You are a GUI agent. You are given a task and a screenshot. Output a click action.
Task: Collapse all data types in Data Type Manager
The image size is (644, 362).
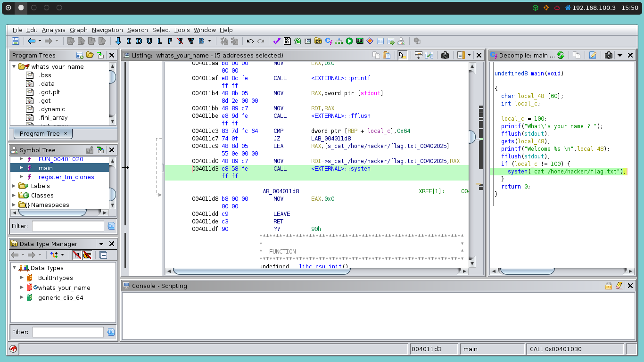103,255
